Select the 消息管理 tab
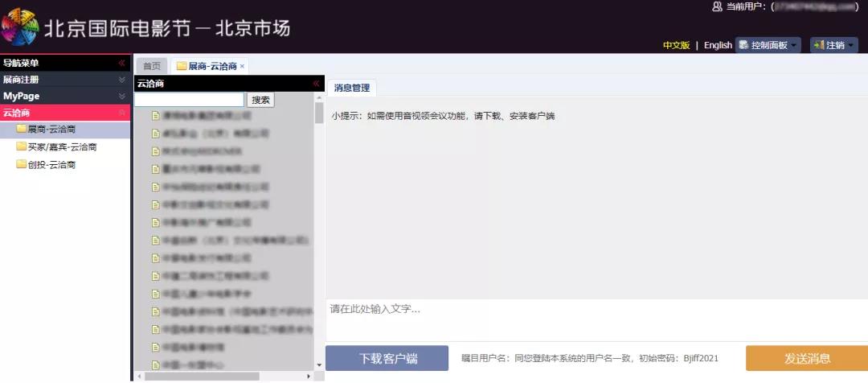Screen dimensions: 868x383 pyautogui.click(x=351, y=89)
